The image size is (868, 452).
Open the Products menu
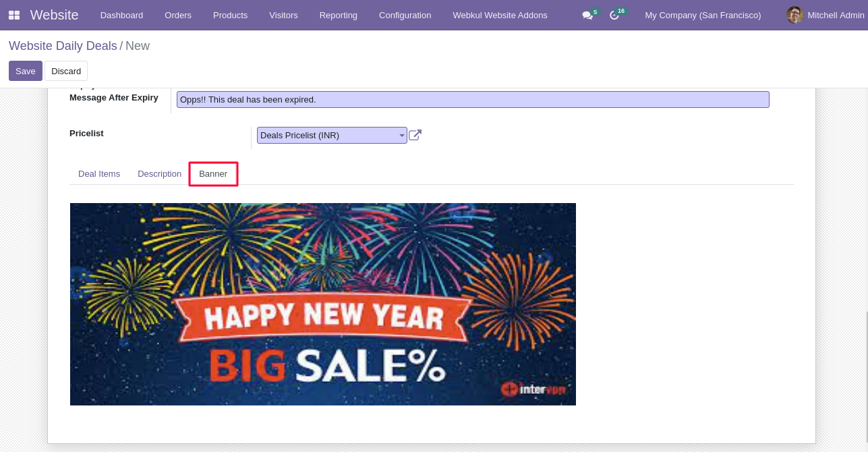click(231, 15)
